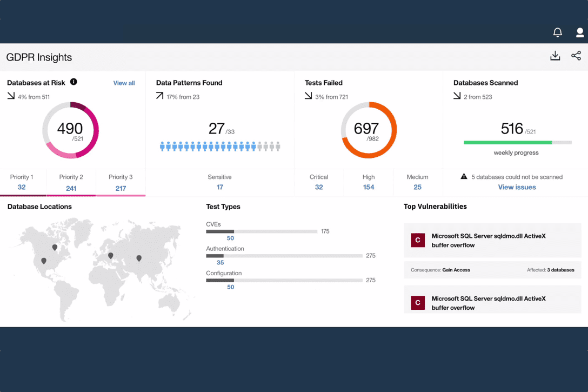The image size is (588, 392).
Task: Download the GDPR Insights report
Action: point(555,56)
